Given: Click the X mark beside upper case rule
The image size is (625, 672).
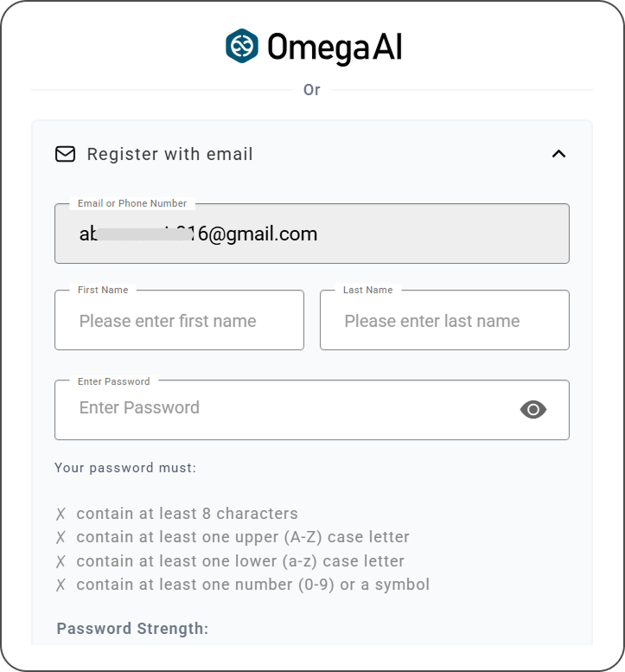Looking at the screenshot, I should click(x=61, y=538).
